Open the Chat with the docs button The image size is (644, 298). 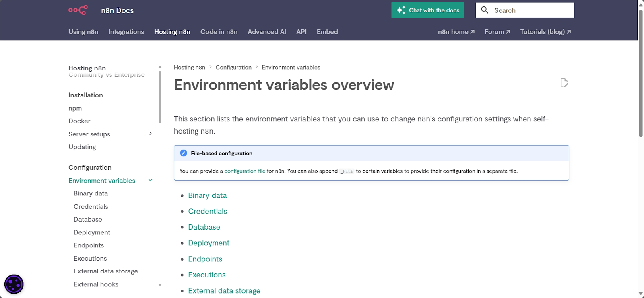[427, 10]
